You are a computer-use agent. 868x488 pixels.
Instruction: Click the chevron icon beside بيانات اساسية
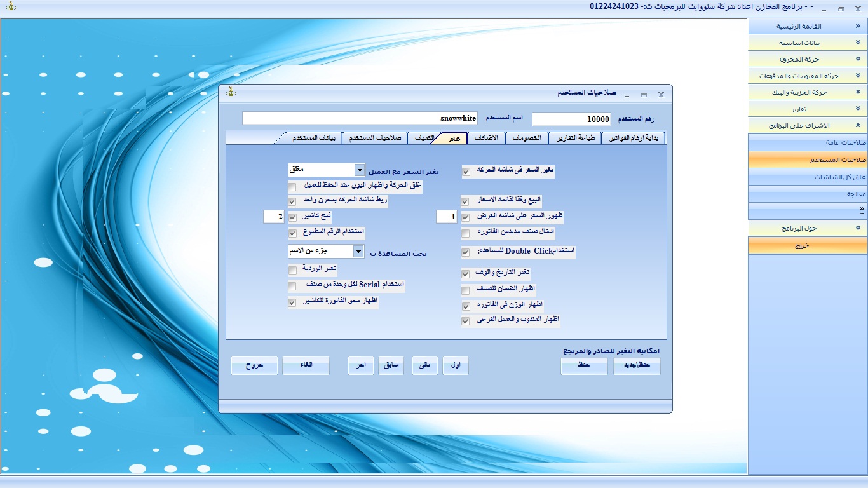(x=858, y=43)
